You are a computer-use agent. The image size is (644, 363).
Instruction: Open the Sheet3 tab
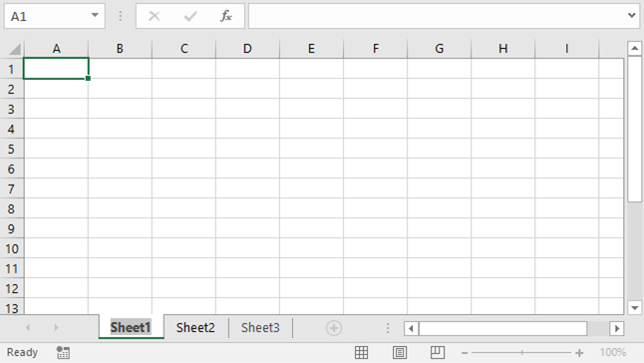click(x=260, y=328)
